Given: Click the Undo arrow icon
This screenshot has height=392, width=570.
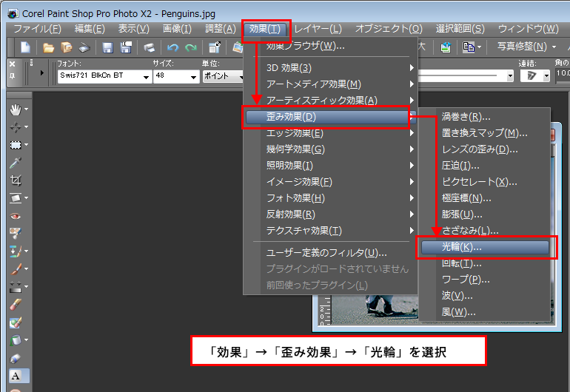Looking at the screenshot, I should tap(172, 47).
